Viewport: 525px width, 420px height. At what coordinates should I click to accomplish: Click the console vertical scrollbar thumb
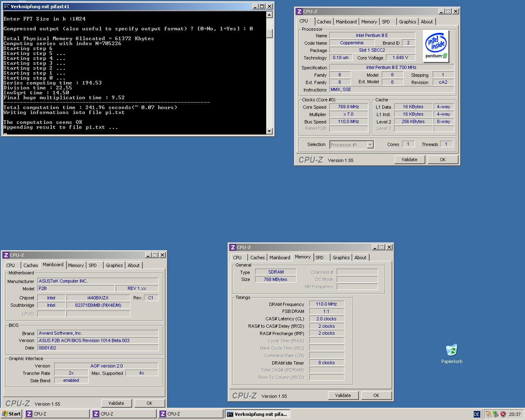[269, 34]
